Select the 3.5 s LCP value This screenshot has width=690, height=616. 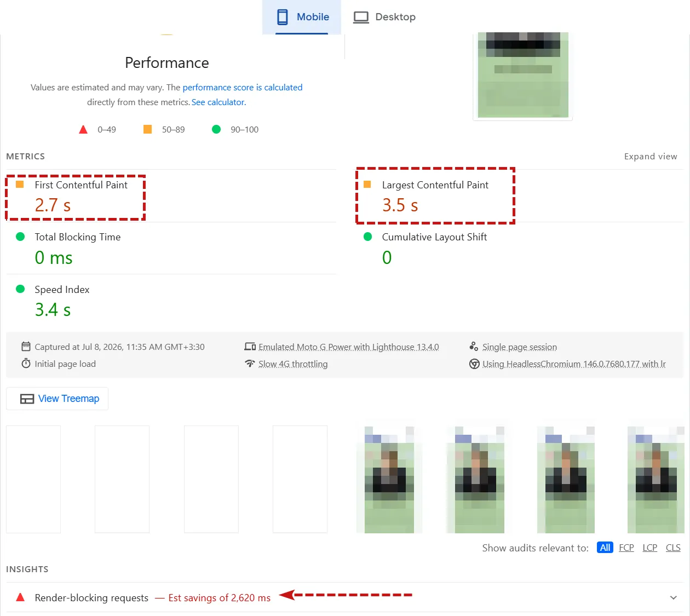(x=400, y=205)
